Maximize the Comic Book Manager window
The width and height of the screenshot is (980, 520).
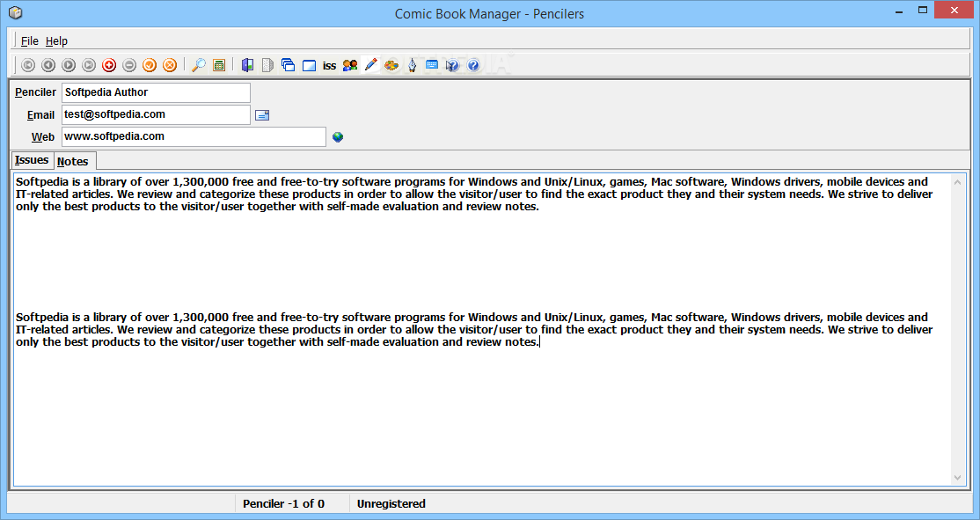(x=923, y=11)
